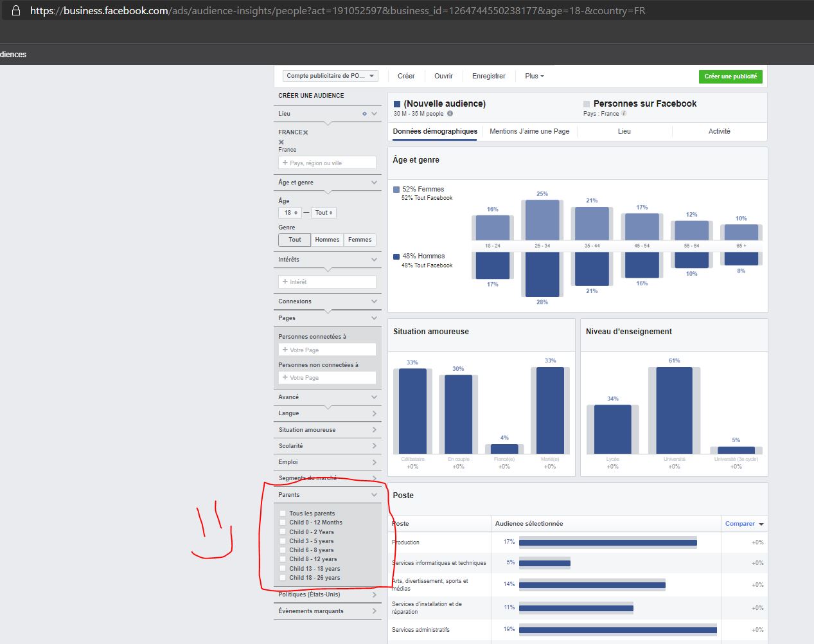Open minimum age dropdown showing 18

pyautogui.click(x=290, y=213)
